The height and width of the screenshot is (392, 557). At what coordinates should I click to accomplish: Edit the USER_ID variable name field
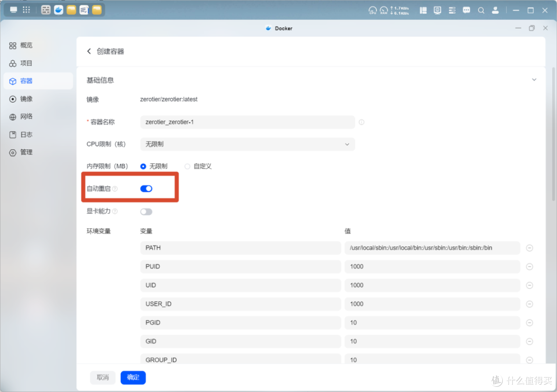coord(240,304)
